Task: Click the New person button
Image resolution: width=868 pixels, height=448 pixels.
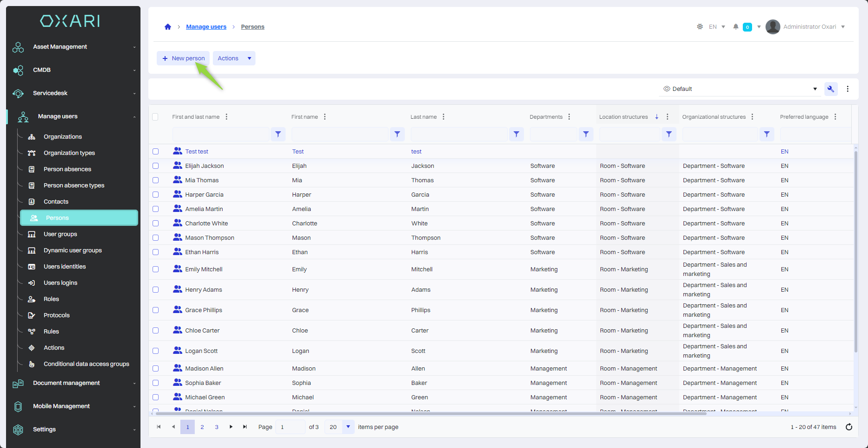Action: click(x=183, y=58)
